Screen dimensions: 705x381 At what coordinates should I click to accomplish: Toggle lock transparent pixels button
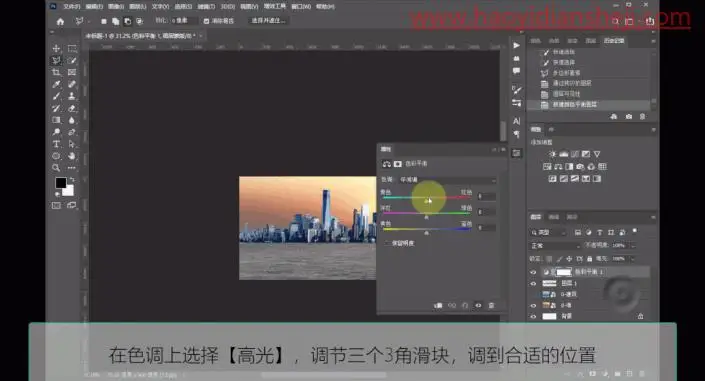pyautogui.click(x=549, y=259)
